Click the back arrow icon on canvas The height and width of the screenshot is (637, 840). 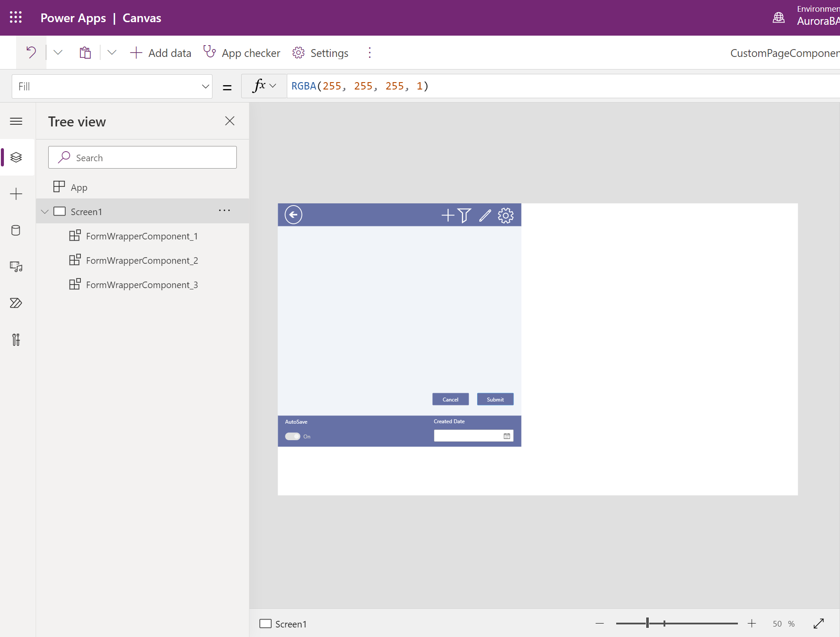292,214
